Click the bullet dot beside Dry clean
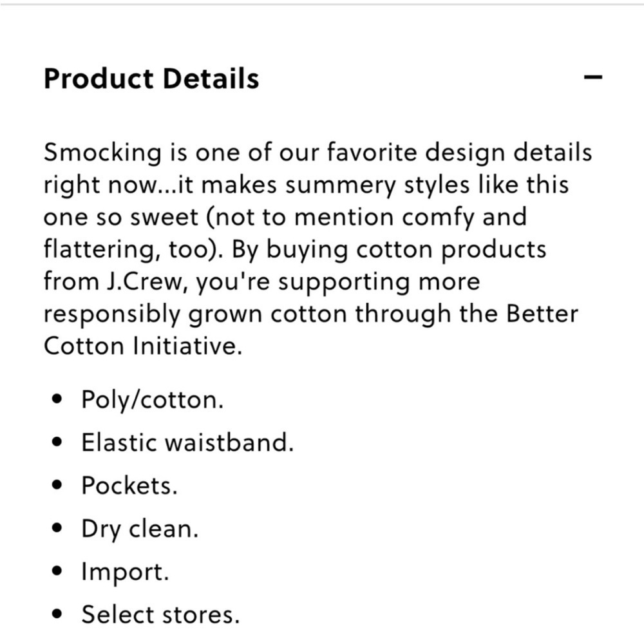 57,528
